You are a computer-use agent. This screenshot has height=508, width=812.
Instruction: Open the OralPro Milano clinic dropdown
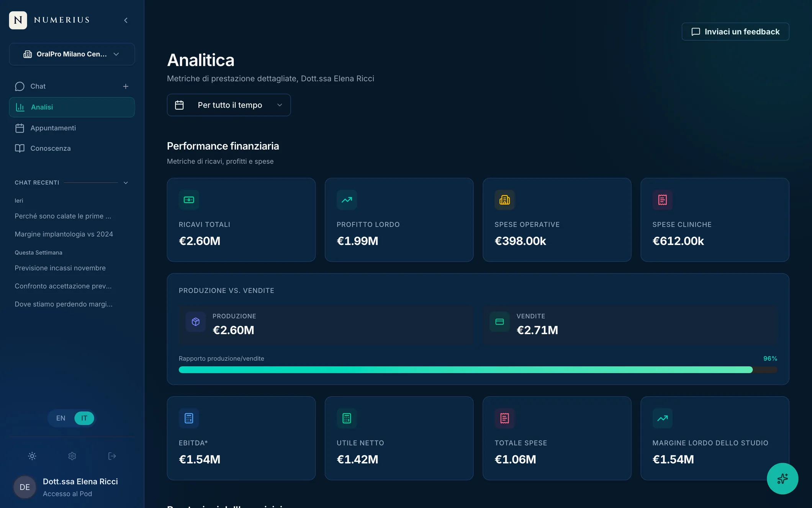[72, 54]
